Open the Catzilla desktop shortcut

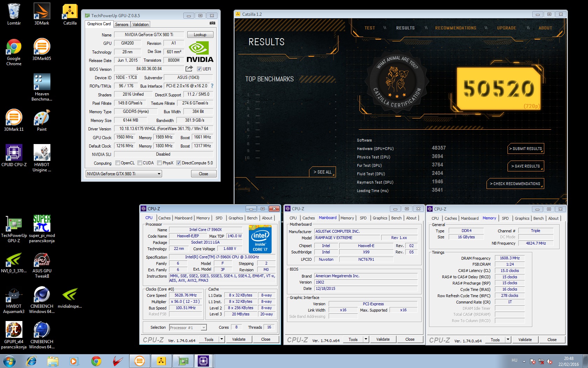click(70, 14)
